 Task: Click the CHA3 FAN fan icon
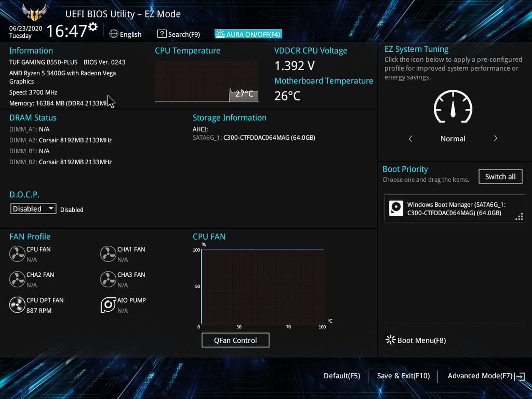pos(108,279)
